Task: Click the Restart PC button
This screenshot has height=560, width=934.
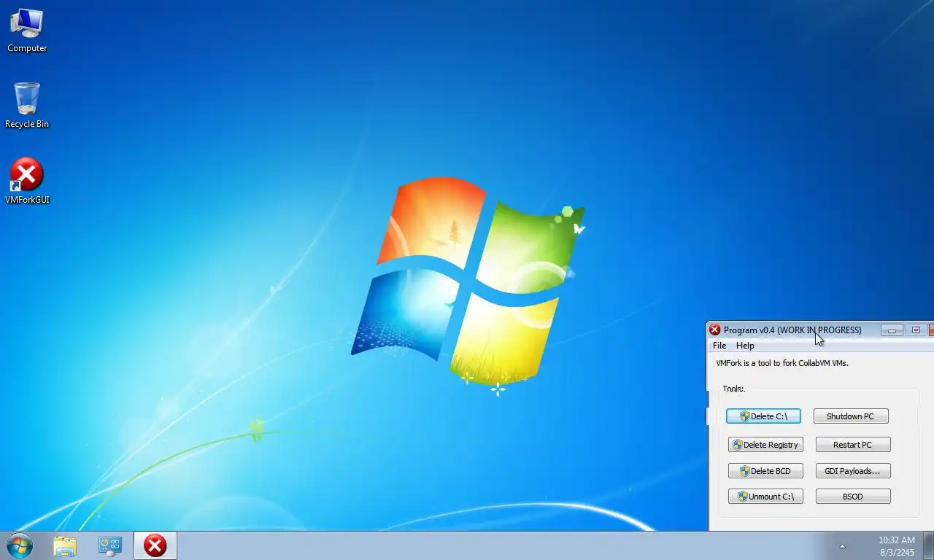Action: [x=853, y=445]
